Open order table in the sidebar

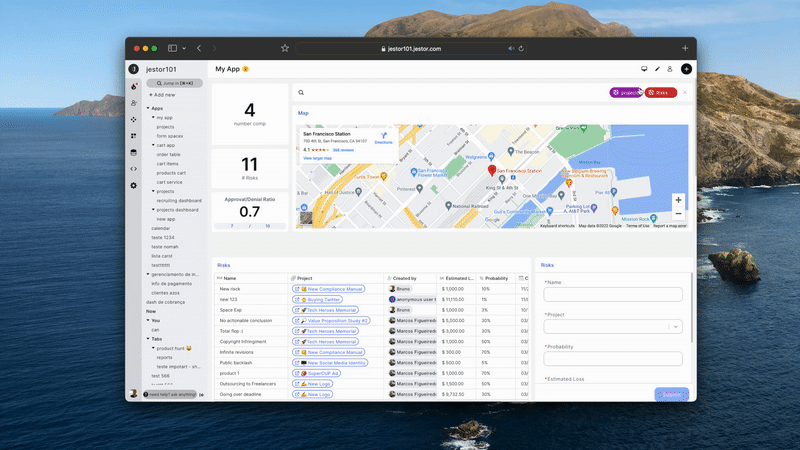coord(168,155)
